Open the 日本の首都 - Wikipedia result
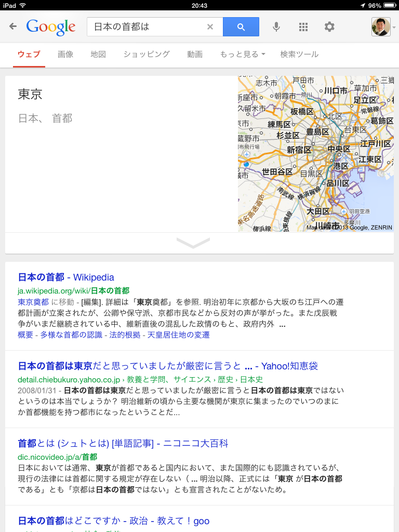 (66, 277)
